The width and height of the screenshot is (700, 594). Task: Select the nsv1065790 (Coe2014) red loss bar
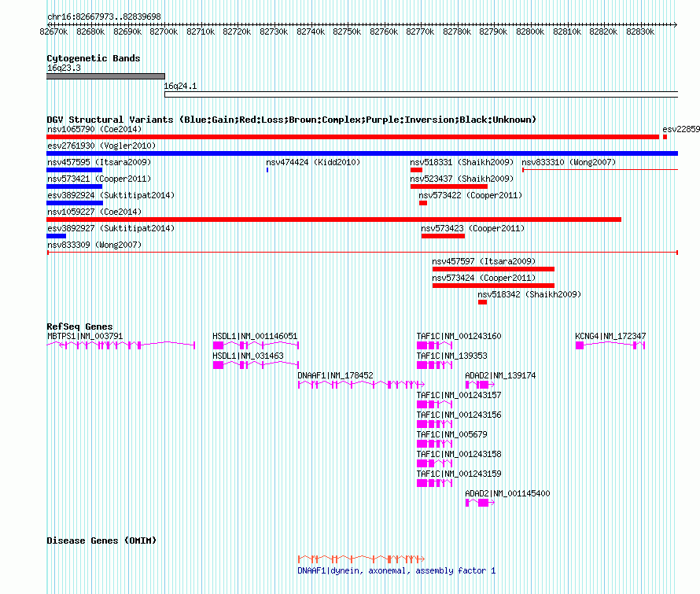(x=352, y=137)
